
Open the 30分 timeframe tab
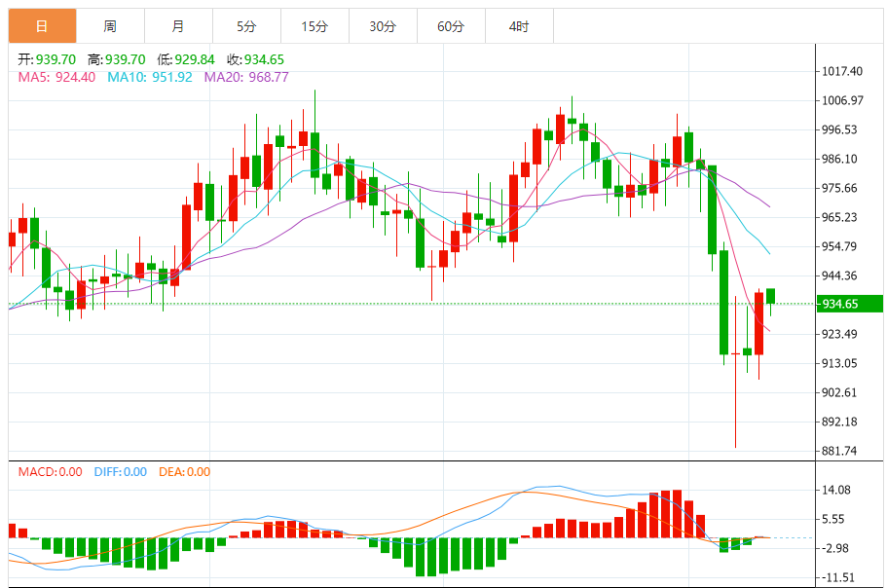tap(383, 26)
